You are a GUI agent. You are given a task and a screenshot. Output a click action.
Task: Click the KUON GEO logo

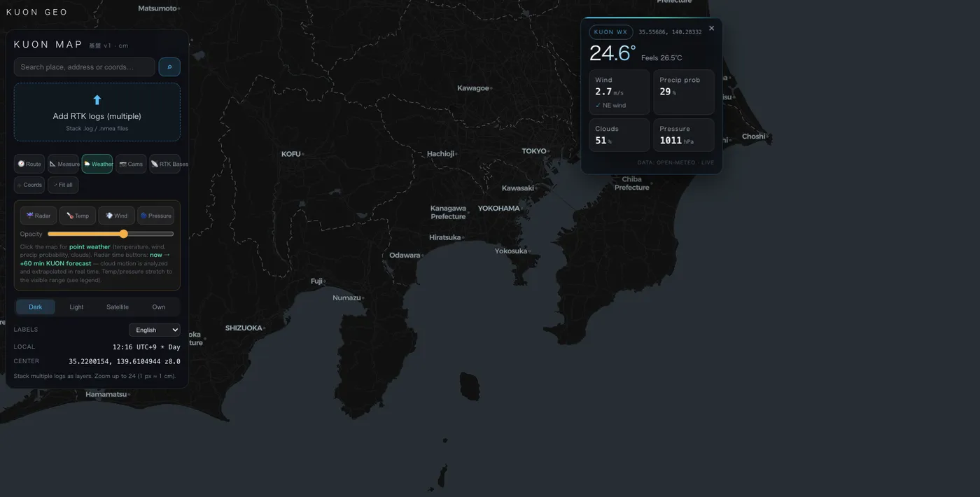pos(37,12)
